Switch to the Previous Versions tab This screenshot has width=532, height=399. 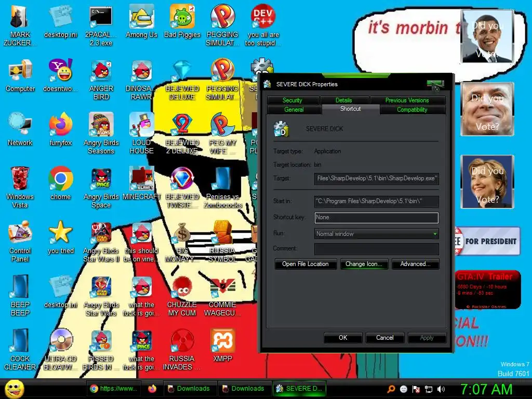[407, 100]
